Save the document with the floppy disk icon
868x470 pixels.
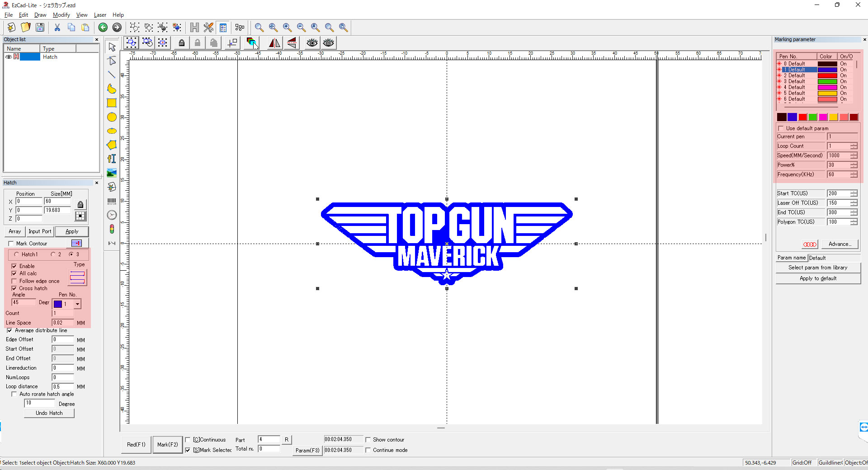pyautogui.click(x=40, y=28)
